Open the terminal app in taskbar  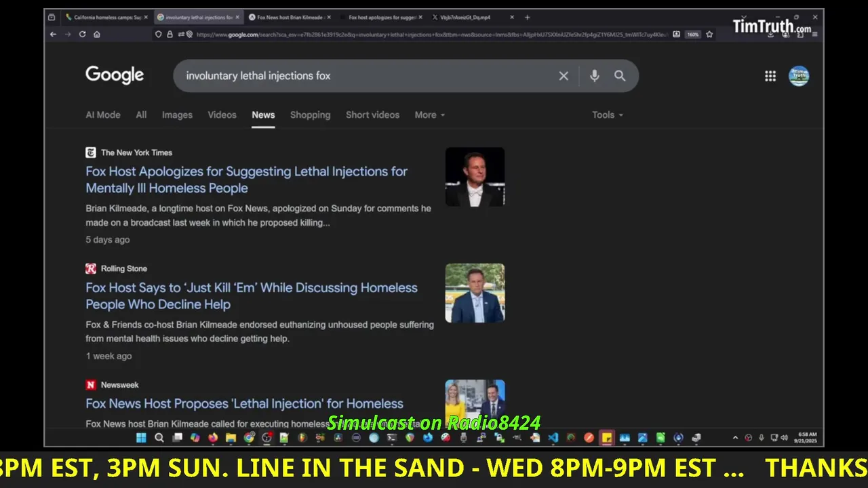click(392, 438)
